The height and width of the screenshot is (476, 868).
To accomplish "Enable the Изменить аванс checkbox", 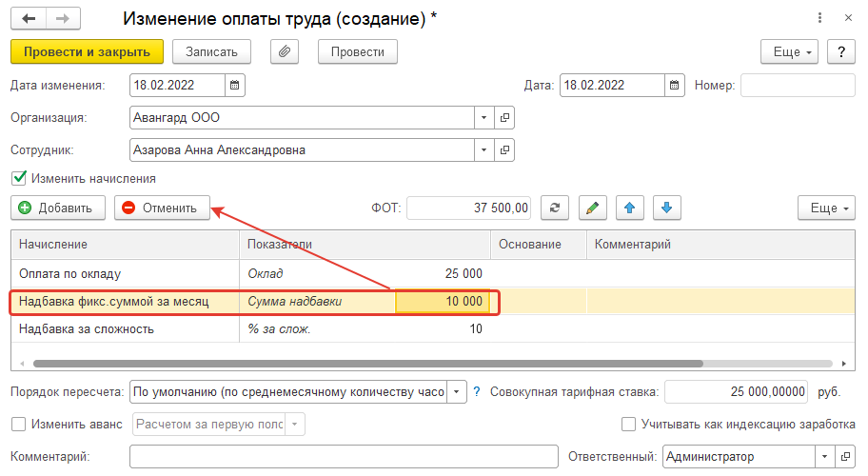I will pos(19,424).
